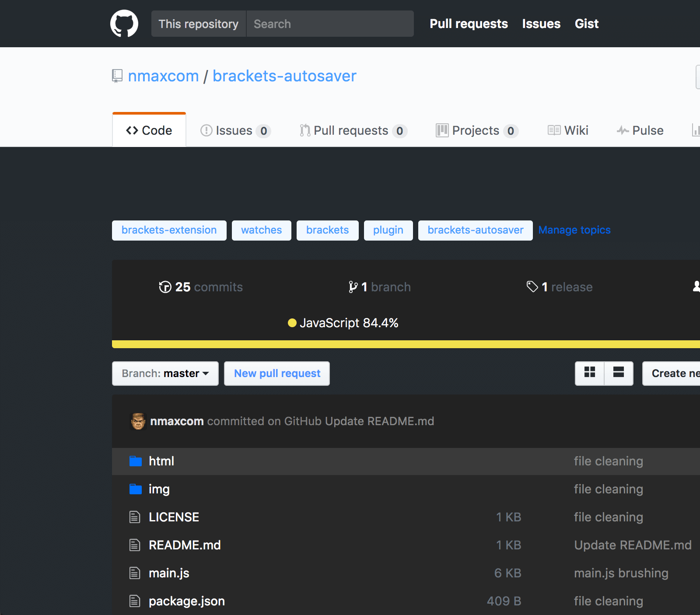The height and width of the screenshot is (615, 700).
Task: Open the Branch: master dropdown
Action: (165, 373)
